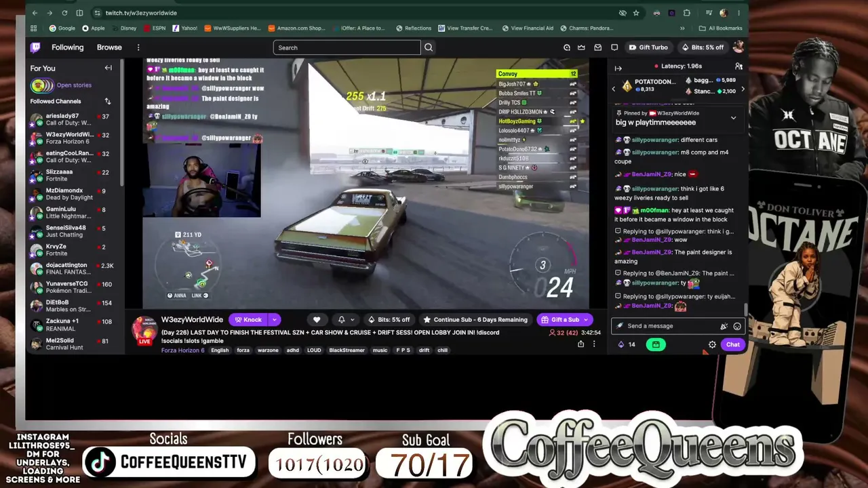Open stream more options below the player
868x488 pixels.
click(594, 344)
